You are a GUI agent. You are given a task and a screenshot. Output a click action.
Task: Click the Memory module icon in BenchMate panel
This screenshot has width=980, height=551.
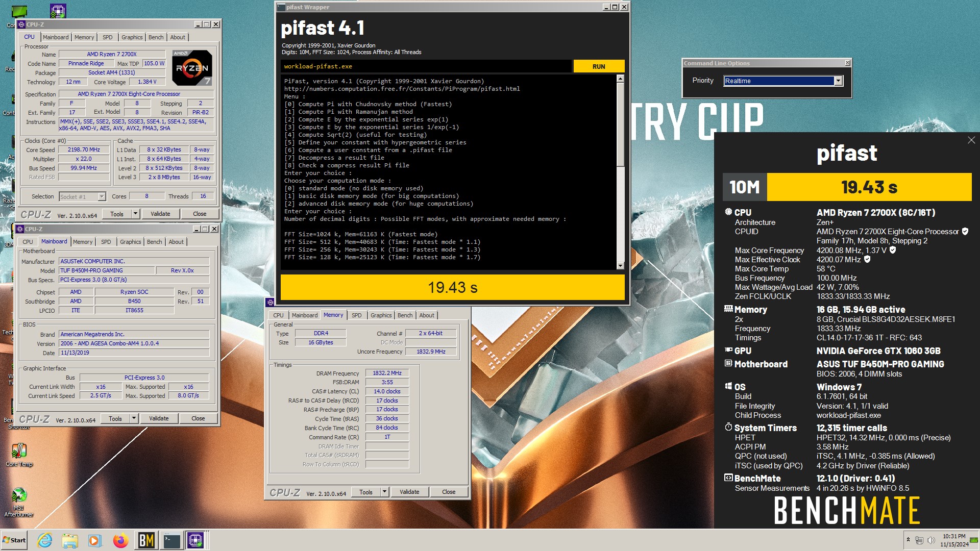coord(728,309)
